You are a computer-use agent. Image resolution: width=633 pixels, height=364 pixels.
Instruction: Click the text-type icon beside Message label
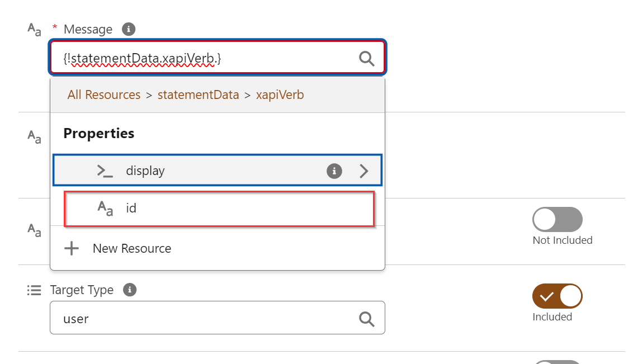click(35, 29)
